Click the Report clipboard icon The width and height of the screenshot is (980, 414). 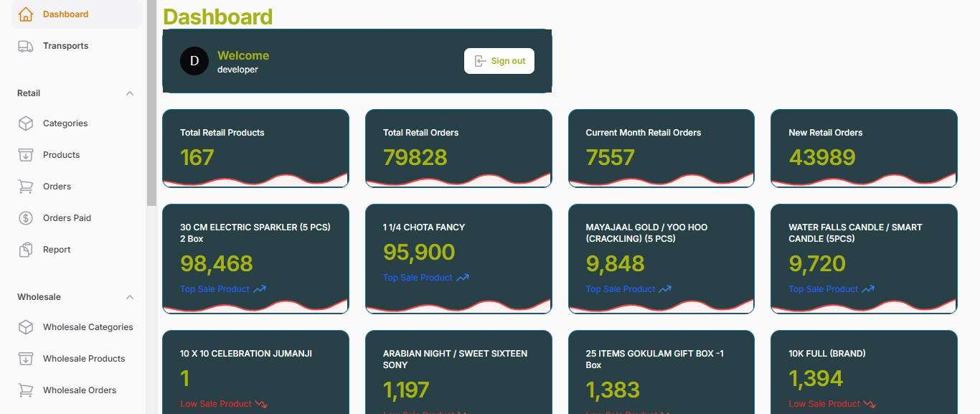coord(26,250)
